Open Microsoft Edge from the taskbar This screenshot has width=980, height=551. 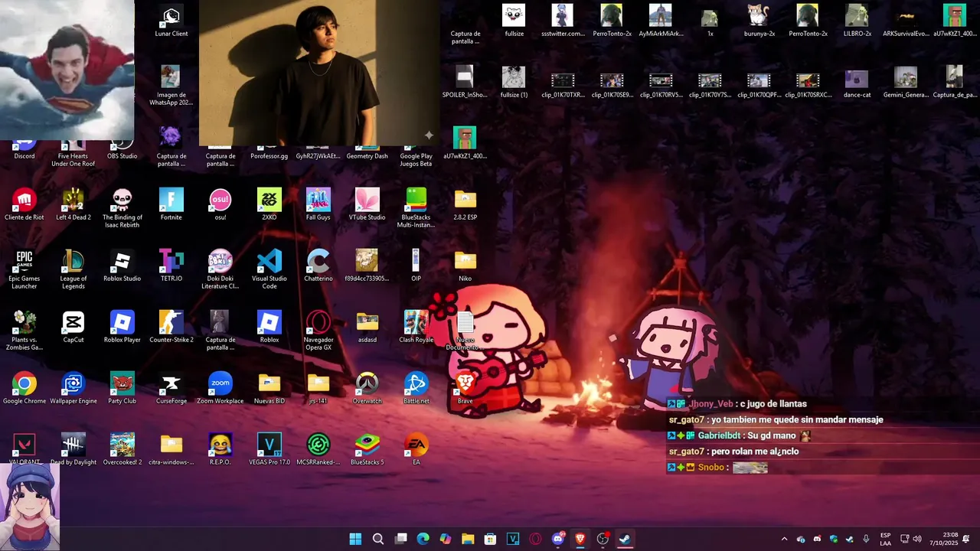click(423, 539)
